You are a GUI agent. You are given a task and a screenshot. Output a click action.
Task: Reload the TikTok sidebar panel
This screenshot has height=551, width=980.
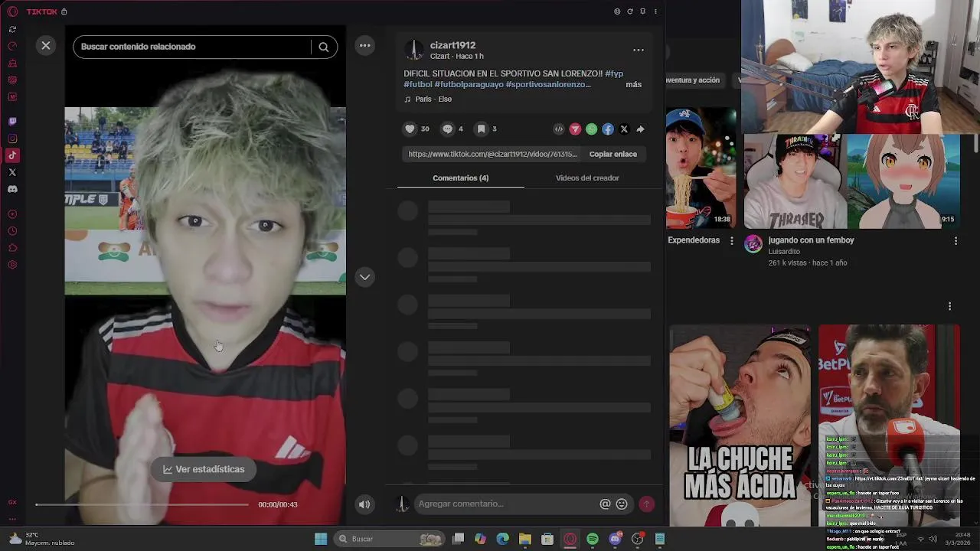point(630,11)
